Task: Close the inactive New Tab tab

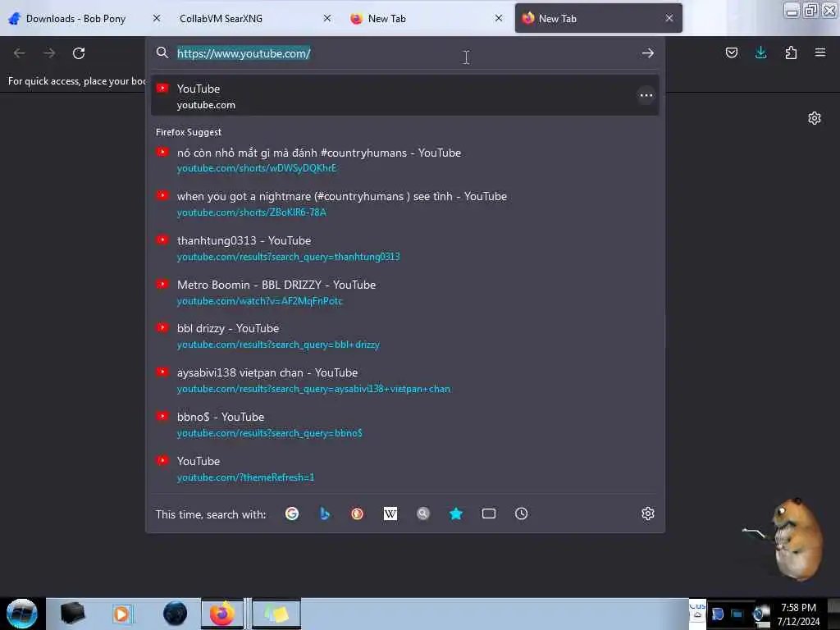Action: point(499,18)
